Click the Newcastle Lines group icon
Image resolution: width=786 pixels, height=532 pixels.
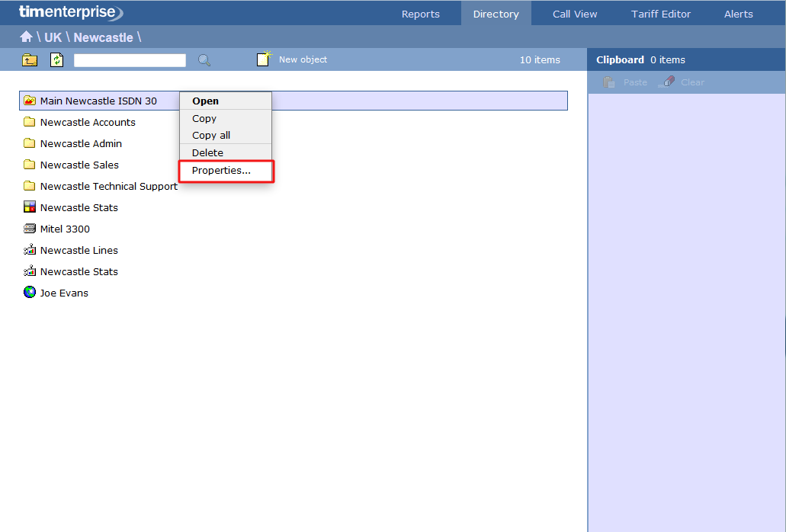tap(30, 250)
